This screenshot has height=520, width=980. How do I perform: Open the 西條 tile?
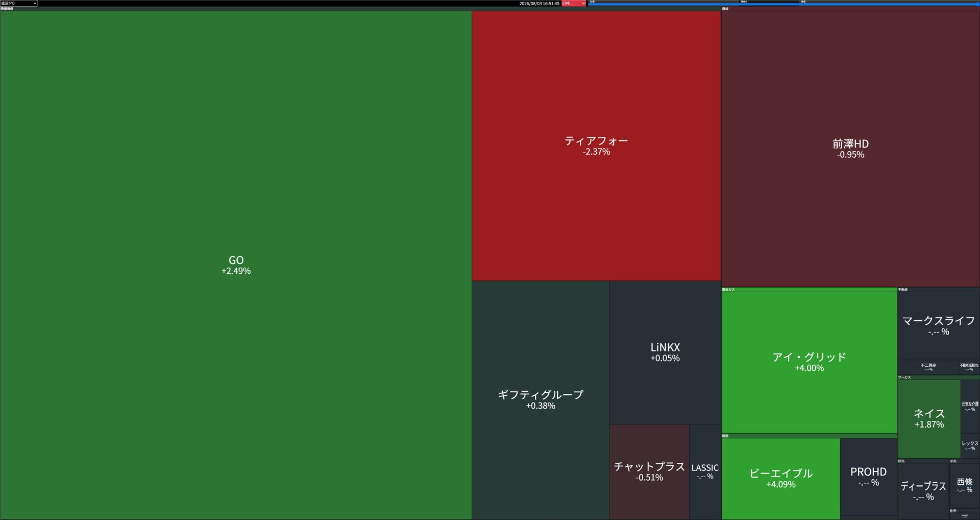tap(964, 485)
